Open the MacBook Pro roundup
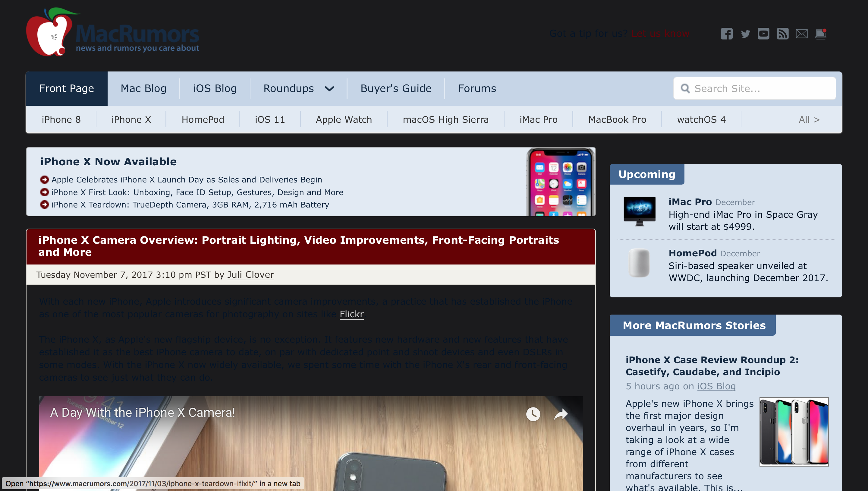Screen dimensions: 868x491 click(x=617, y=119)
